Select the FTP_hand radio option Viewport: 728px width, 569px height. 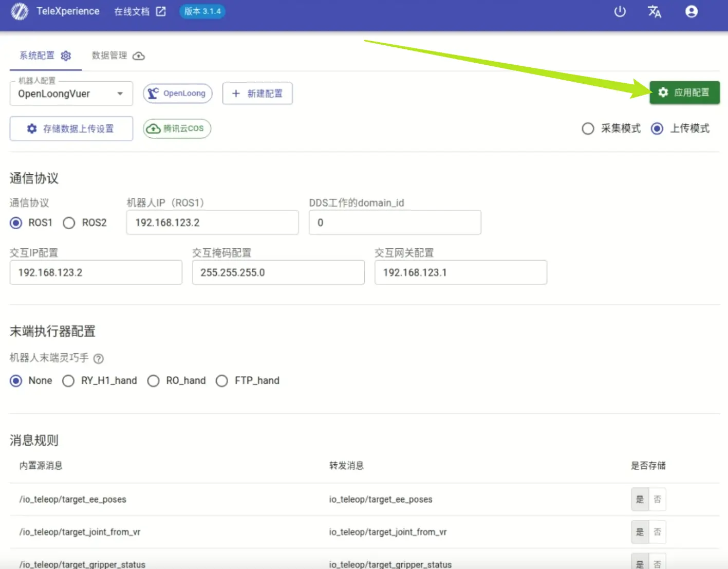tap(222, 381)
